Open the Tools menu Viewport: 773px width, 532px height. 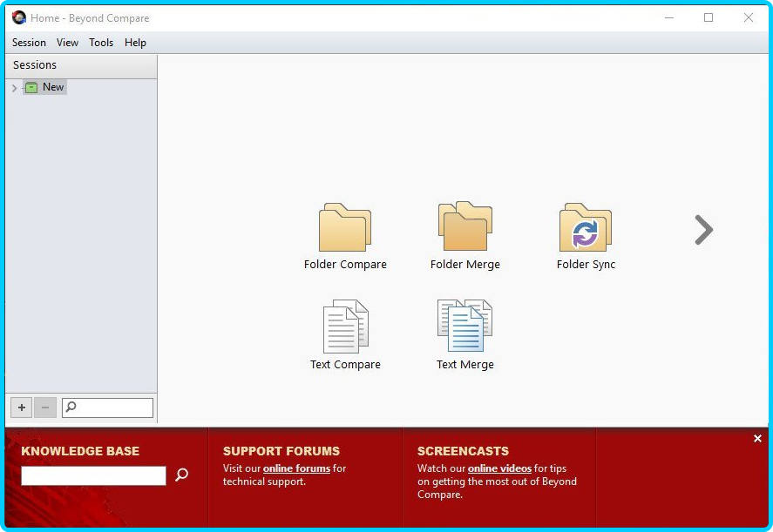pyautogui.click(x=101, y=43)
